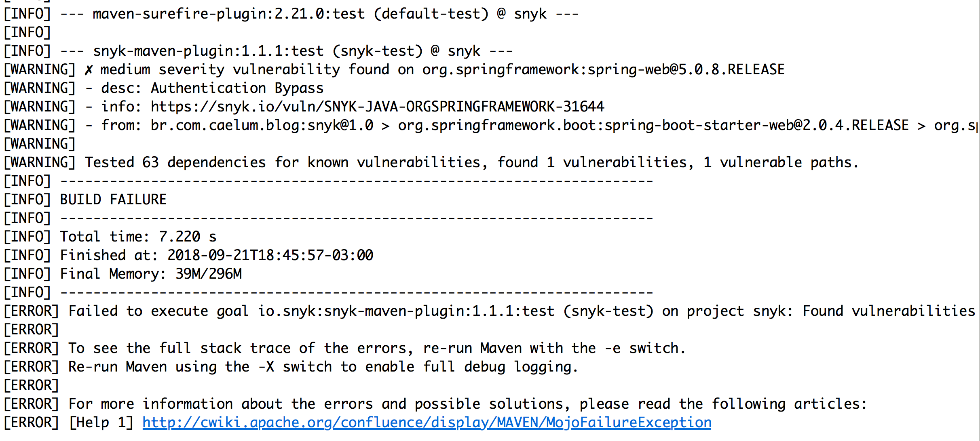This screenshot has height=441, width=980.
Task: Click the Tested 63 dependencies summary line
Action: pyautogui.click(x=471, y=162)
